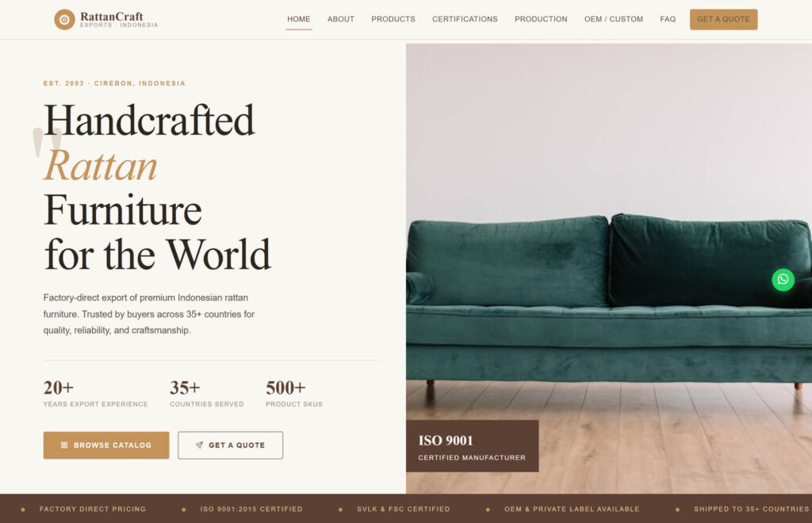The width and height of the screenshot is (812, 523).
Task: Click the ISO 9001 certified manufacturer badge
Action: tap(473, 446)
